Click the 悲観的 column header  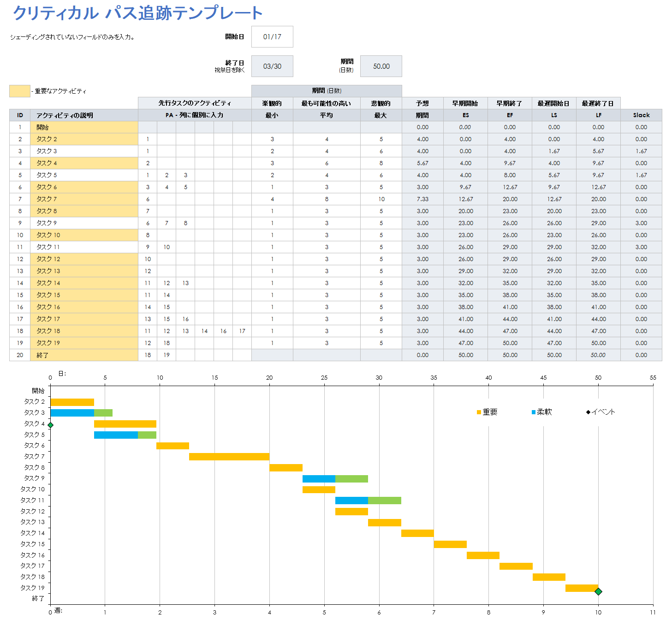(381, 103)
